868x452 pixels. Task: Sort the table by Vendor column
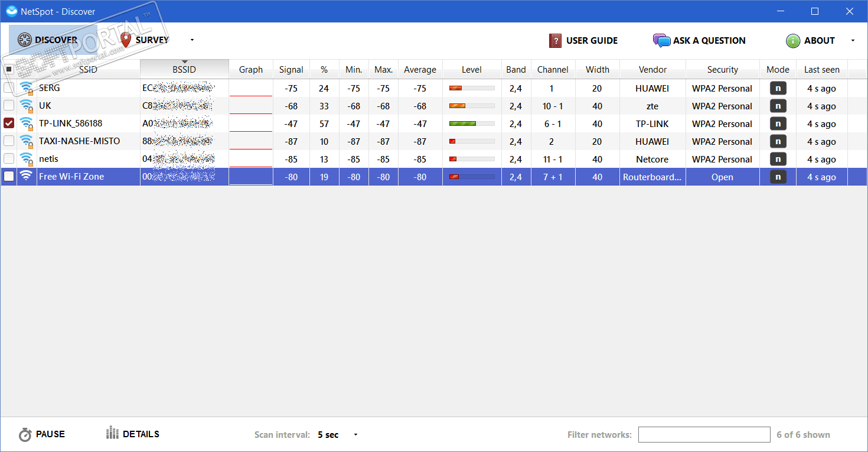(x=652, y=70)
